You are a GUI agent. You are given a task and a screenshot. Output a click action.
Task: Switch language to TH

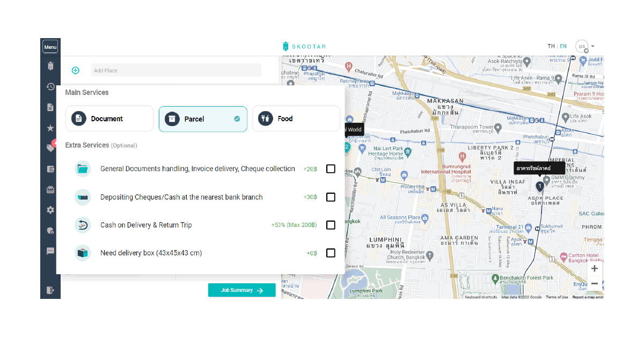551,46
